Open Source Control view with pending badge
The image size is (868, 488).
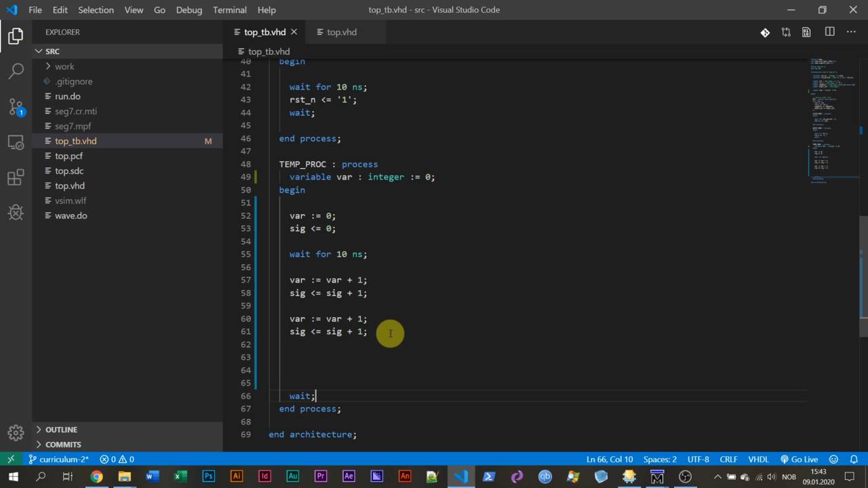click(16, 106)
